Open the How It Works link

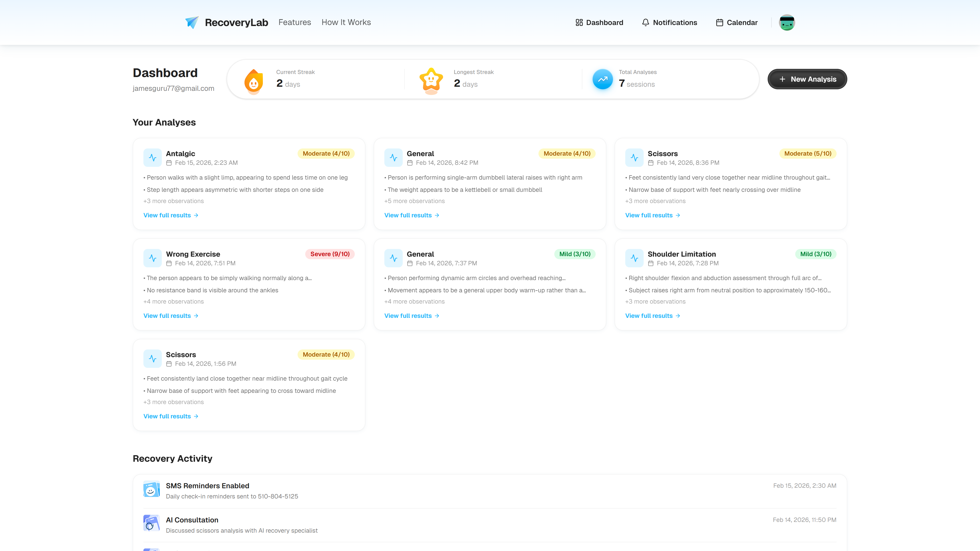[346, 22]
